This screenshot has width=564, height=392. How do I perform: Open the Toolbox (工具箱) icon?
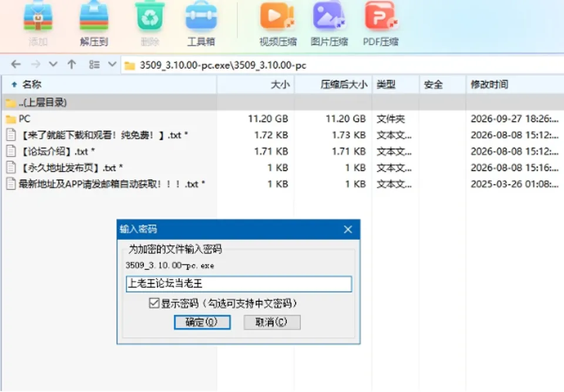[x=201, y=16]
